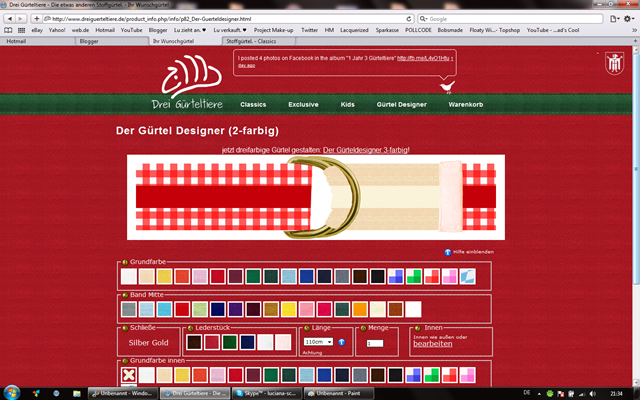Choose Silber buckle option

tap(138, 343)
